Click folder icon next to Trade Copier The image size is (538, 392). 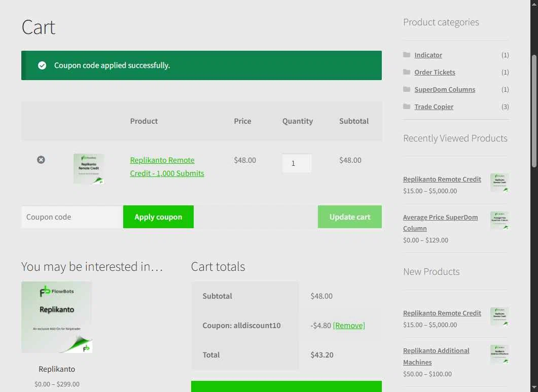[407, 106]
